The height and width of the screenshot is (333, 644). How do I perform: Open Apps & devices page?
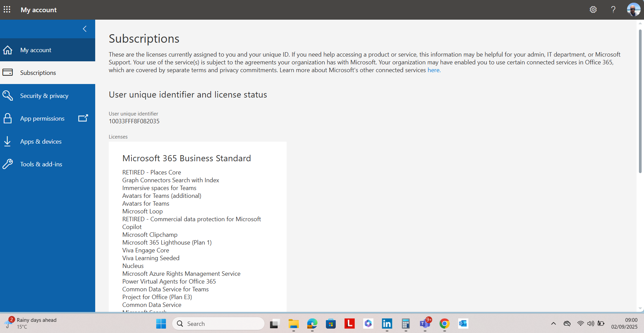click(x=47, y=141)
